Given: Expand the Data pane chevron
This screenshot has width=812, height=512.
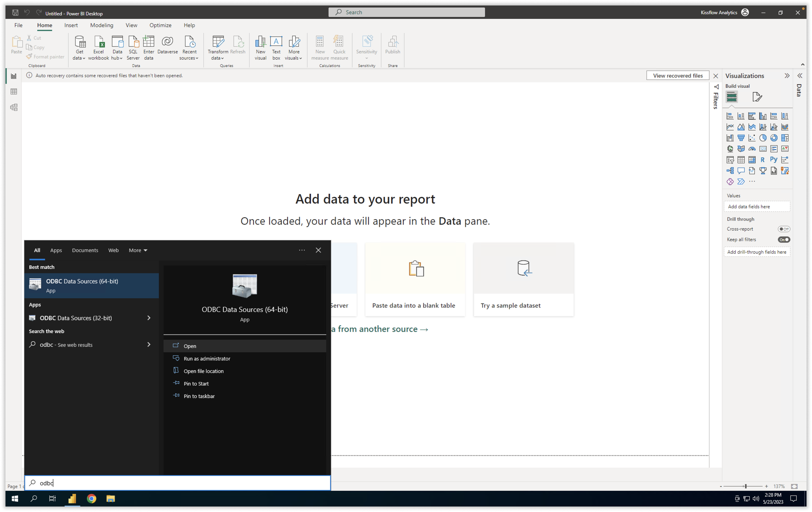Looking at the screenshot, I should (800, 76).
